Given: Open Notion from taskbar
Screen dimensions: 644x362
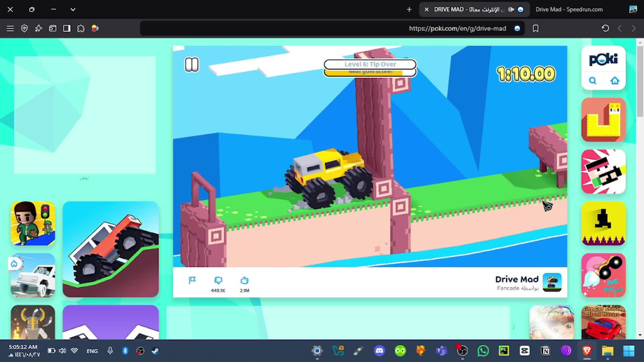Looking at the screenshot, I should 546,351.
